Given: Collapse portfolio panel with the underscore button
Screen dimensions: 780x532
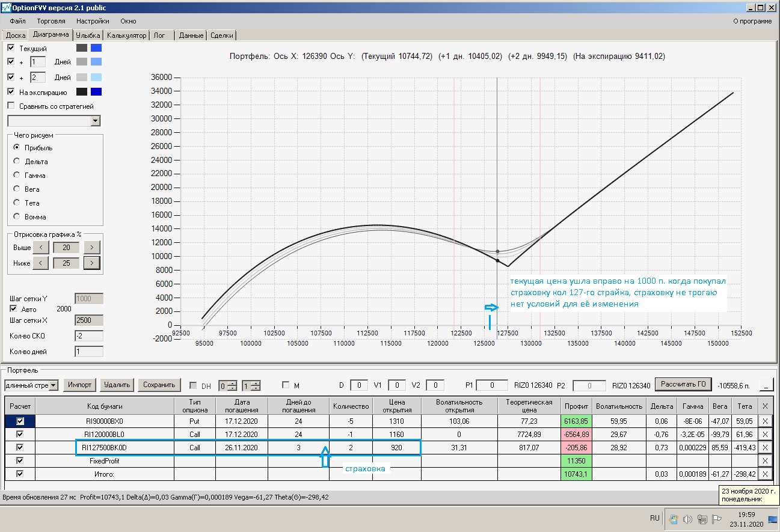Looking at the screenshot, I should tap(766, 385).
